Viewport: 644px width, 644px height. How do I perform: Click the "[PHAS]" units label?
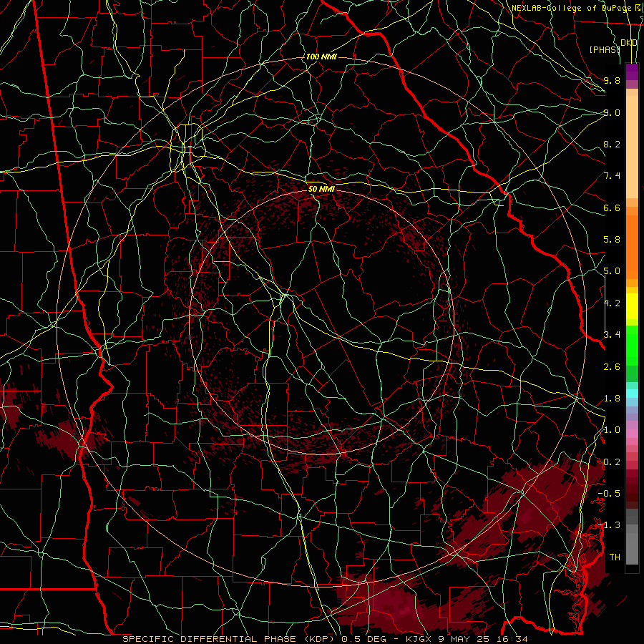click(x=605, y=49)
